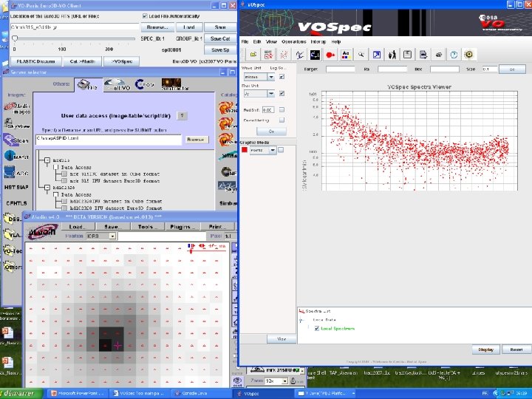The height and width of the screenshot is (399, 532).
Task: Click the red slider marker in Aladin view
Action: point(191,250)
